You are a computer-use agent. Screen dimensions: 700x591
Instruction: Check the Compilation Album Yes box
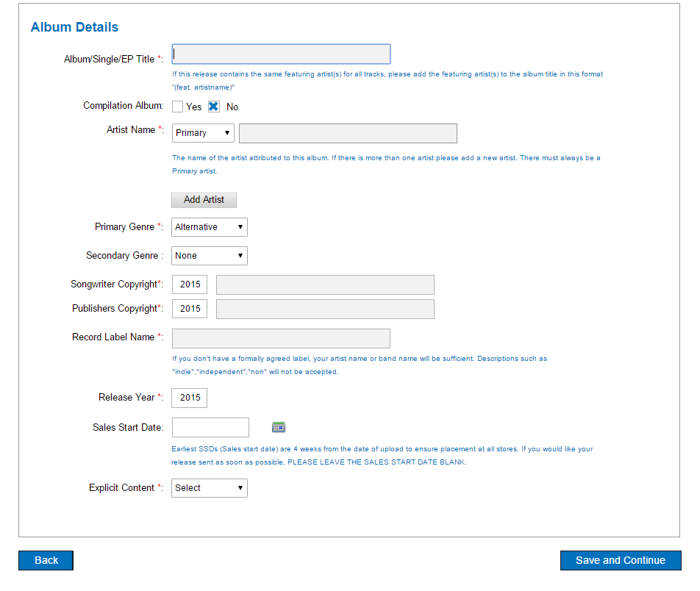[177, 107]
